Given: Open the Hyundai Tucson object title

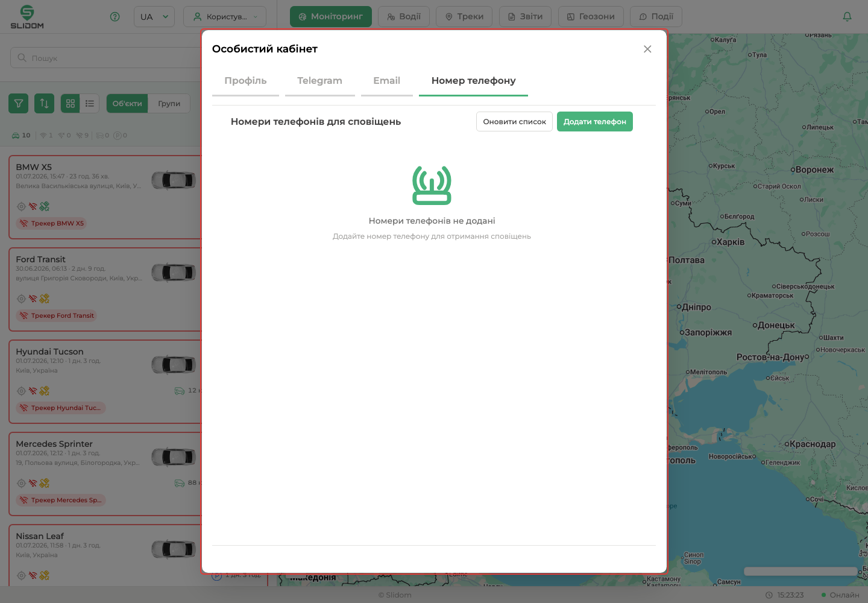Looking at the screenshot, I should coord(49,352).
